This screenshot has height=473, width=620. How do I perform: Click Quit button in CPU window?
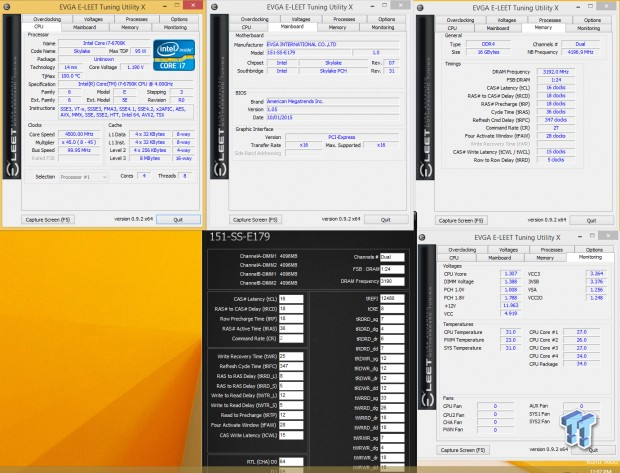pos(178,219)
